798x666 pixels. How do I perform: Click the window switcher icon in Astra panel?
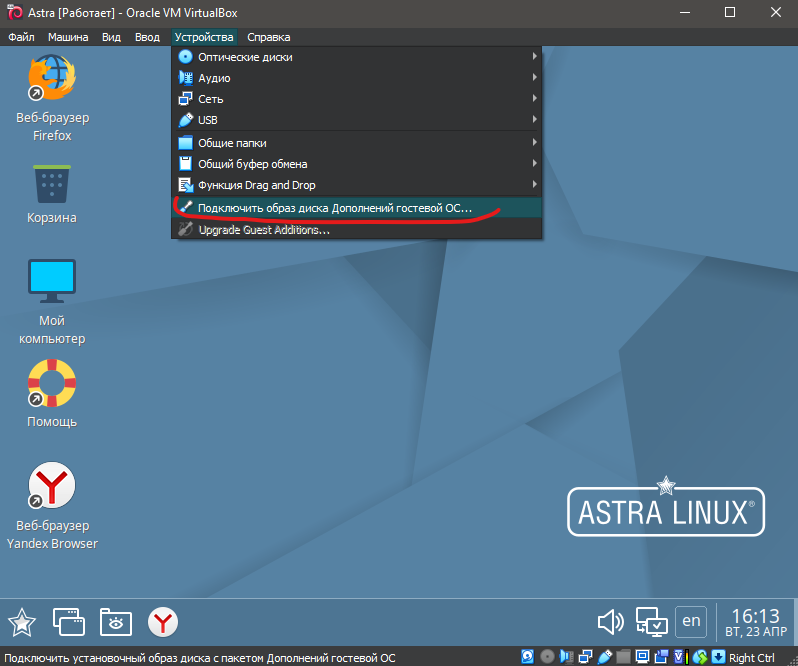(69, 622)
